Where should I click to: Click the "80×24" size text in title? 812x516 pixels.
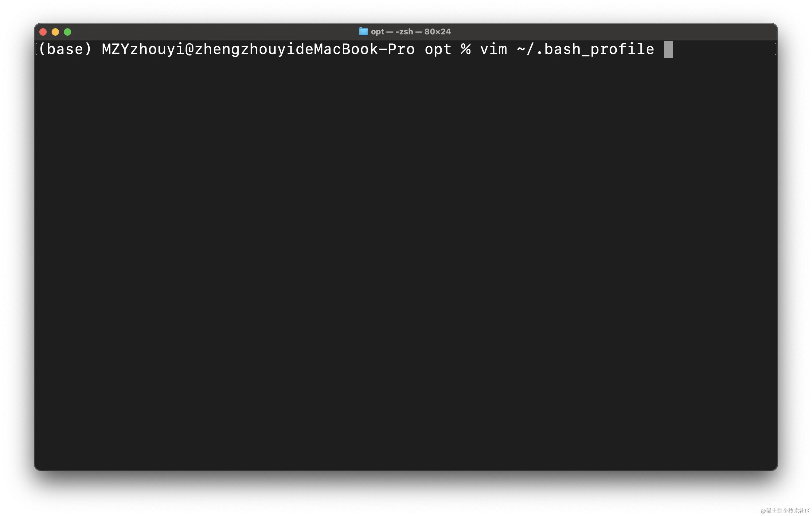pos(437,32)
